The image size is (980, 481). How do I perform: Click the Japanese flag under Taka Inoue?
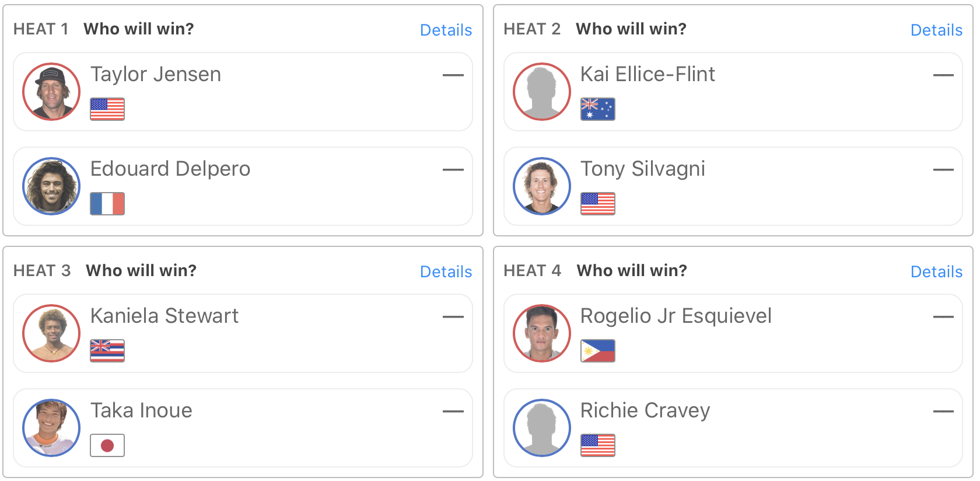pyautogui.click(x=107, y=445)
